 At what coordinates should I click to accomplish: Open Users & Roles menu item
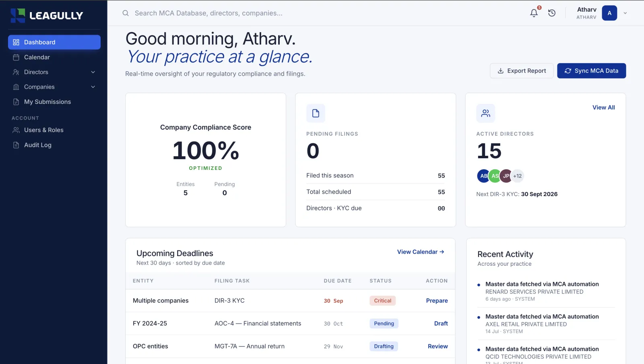click(x=54, y=130)
